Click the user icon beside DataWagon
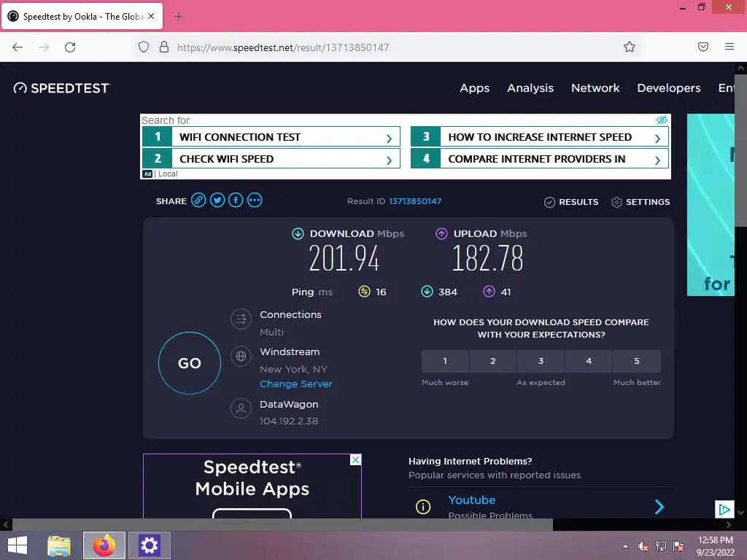 pyautogui.click(x=241, y=408)
